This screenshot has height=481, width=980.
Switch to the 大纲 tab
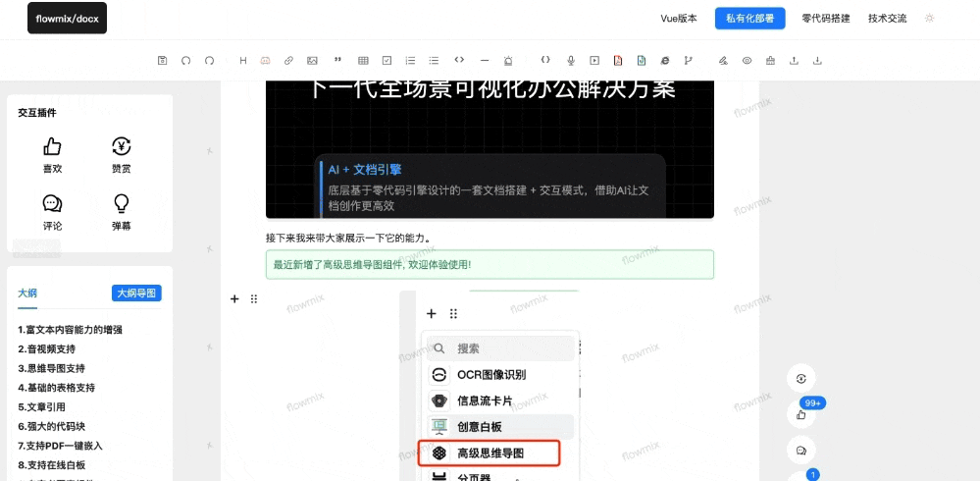coord(27,294)
